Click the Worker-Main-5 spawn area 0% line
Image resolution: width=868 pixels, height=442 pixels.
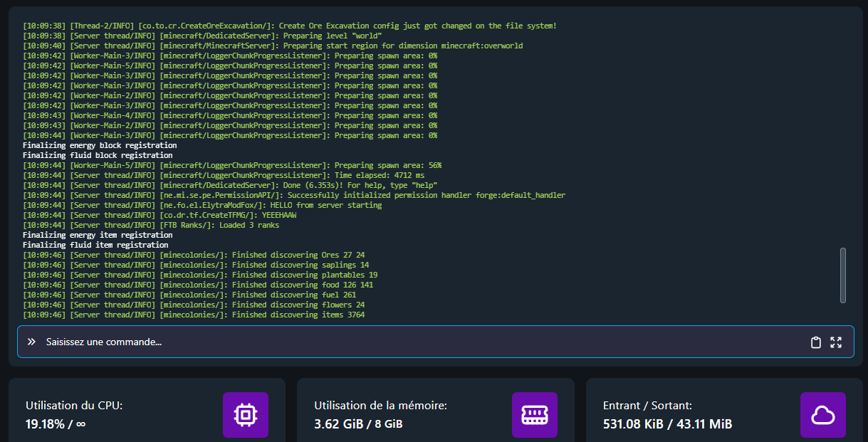coord(230,65)
